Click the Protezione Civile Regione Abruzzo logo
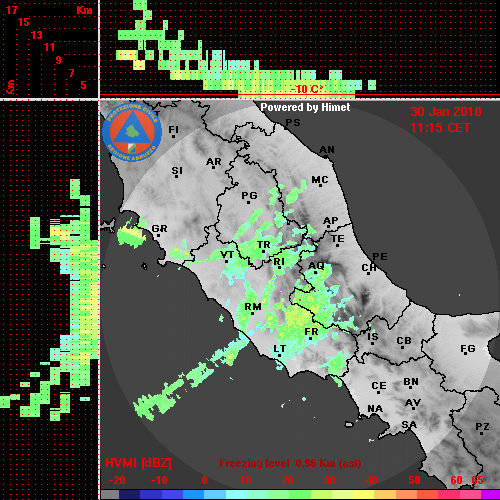500x500 pixels. click(132, 132)
